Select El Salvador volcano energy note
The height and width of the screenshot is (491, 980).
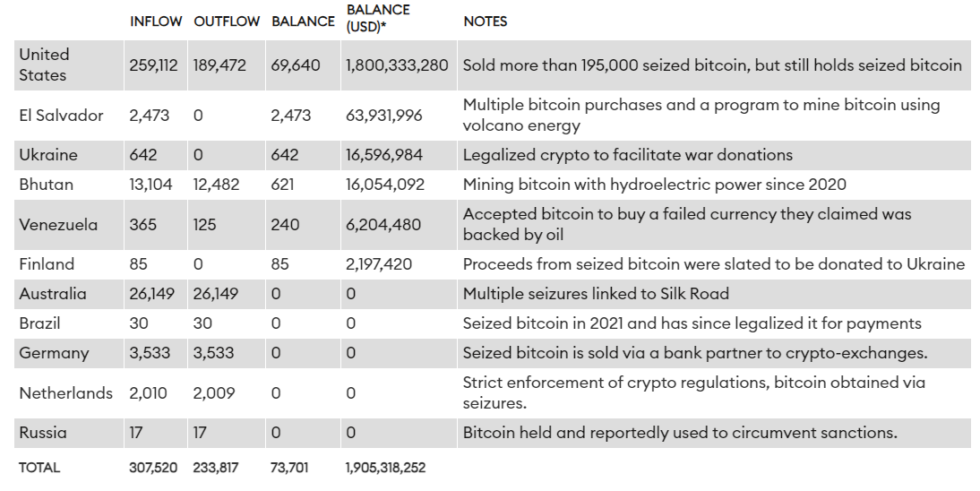[701, 115]
